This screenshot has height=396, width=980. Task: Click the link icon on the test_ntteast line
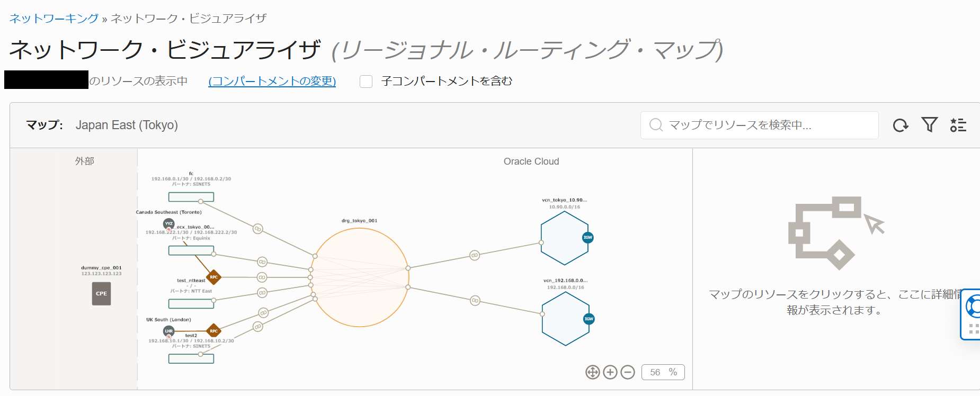[262, 293]
